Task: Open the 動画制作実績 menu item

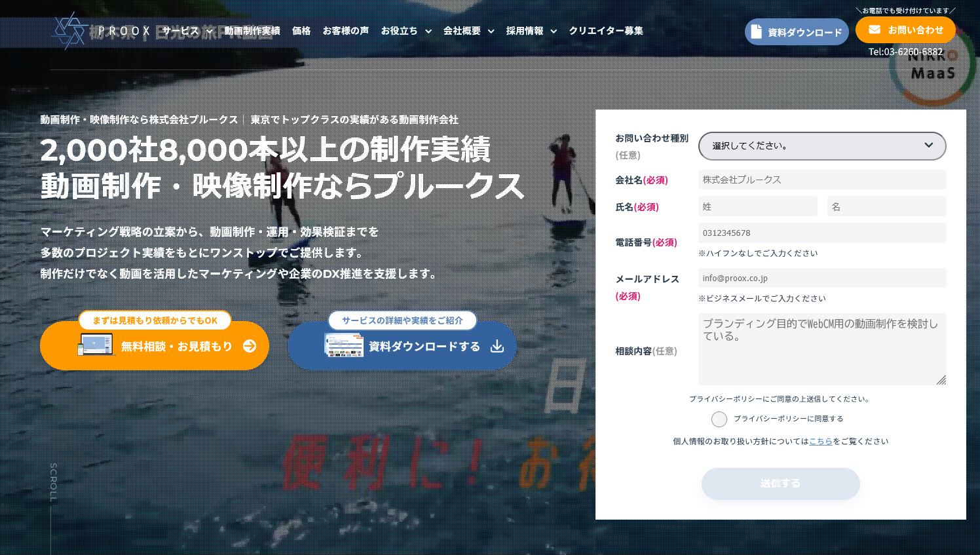Action: [252, 31]
